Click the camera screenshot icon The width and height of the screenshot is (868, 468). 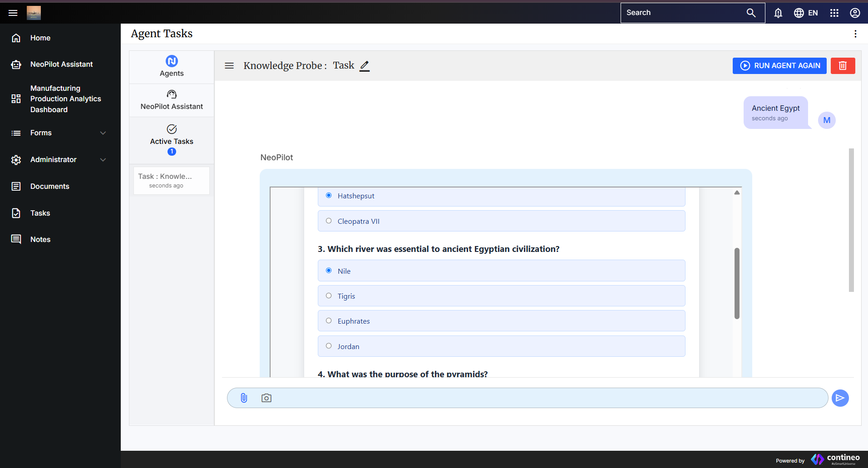(266, 398)
